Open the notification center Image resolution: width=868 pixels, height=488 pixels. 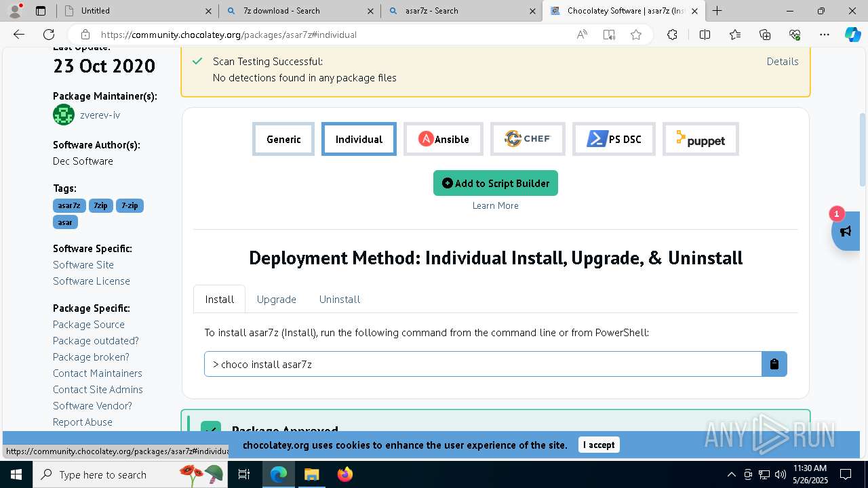point(846,474)
